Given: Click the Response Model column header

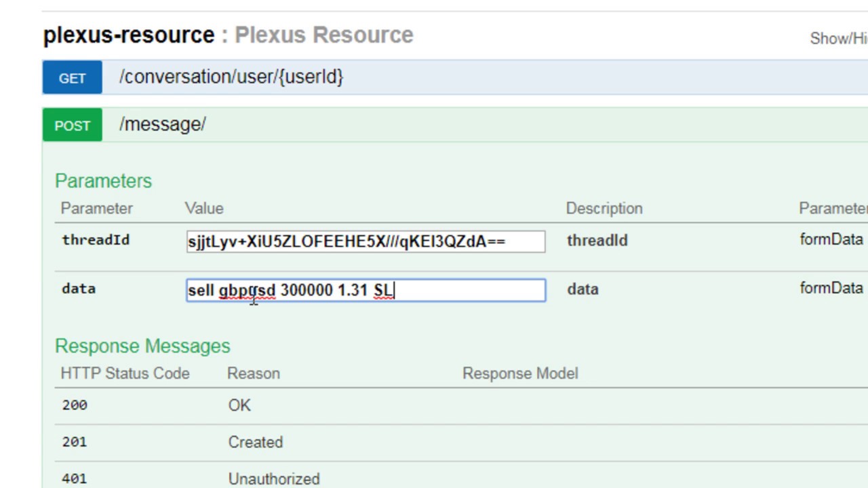Looking at the screenshot, I should (520, 373).
